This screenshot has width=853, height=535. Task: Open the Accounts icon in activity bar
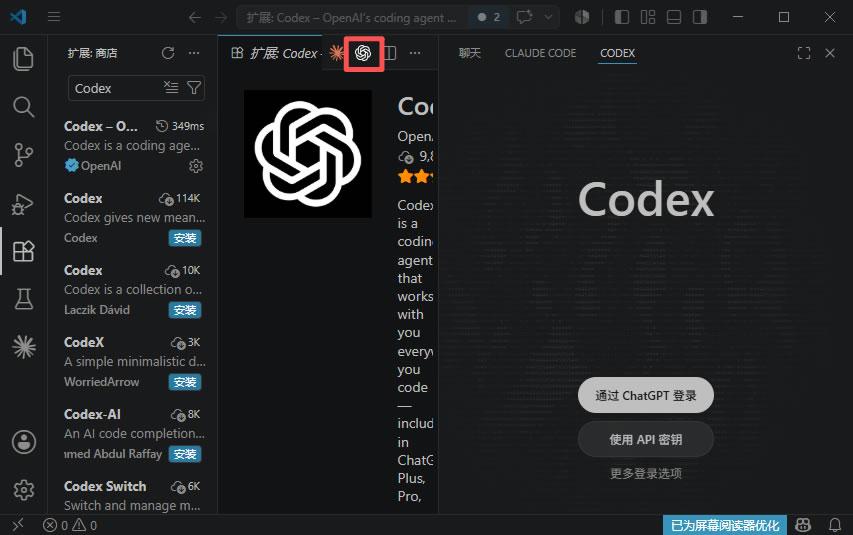(x=24, y=442)
